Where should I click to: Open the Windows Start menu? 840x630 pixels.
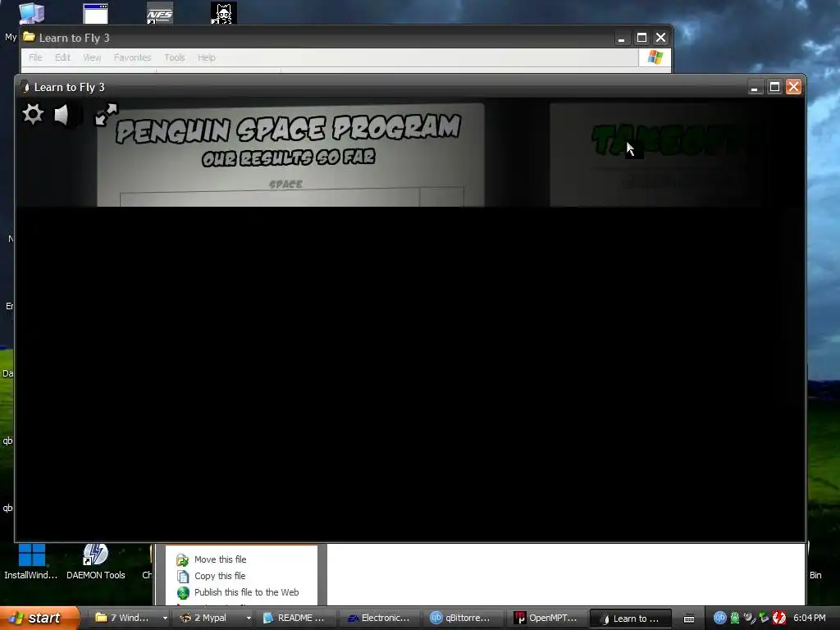point(39,618)
